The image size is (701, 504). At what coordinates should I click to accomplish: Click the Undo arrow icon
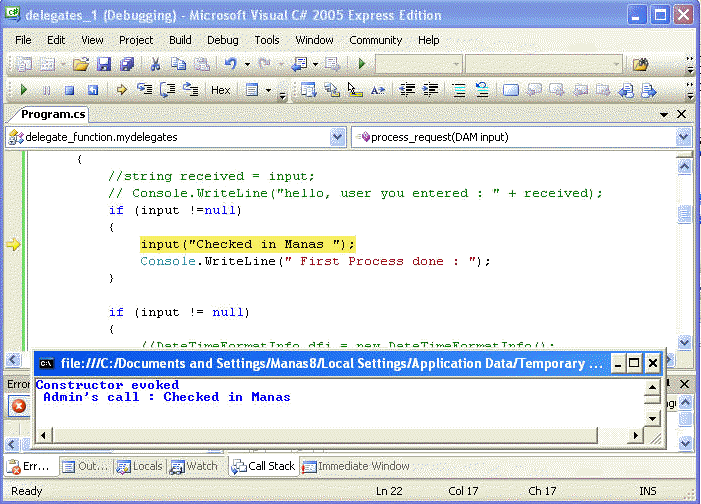[230, 64]
